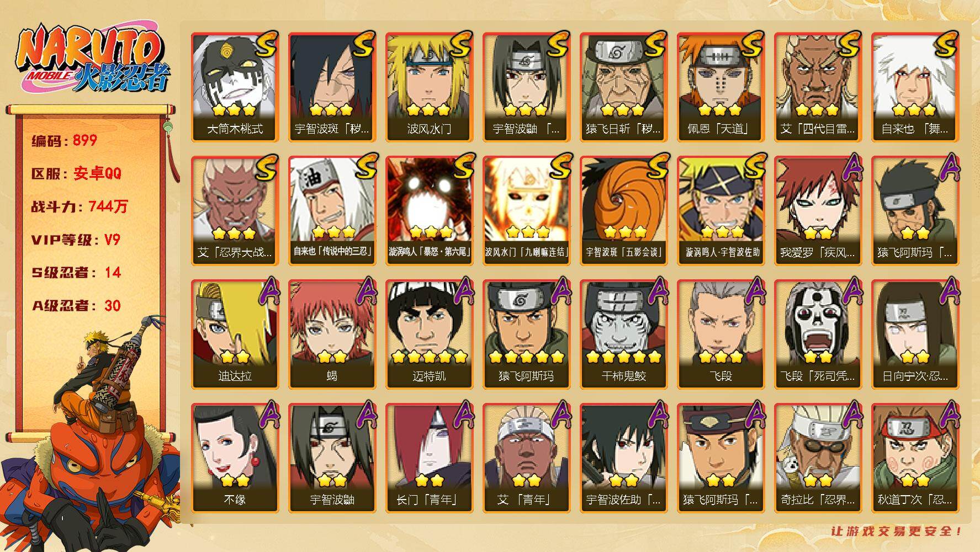Open the 迪达拉 A-rank ninja card

click(235, 335)
